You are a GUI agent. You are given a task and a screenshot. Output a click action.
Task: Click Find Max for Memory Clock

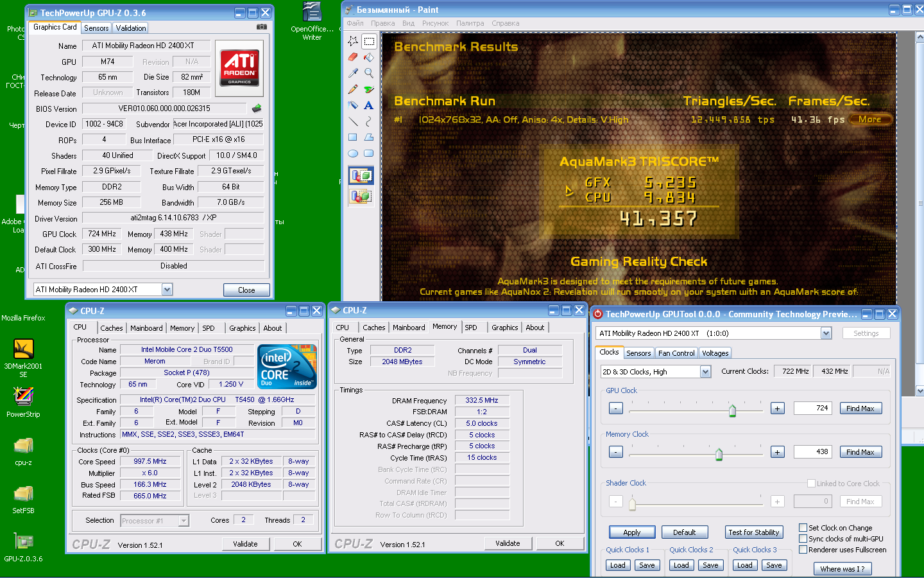(x=860, y=452)
